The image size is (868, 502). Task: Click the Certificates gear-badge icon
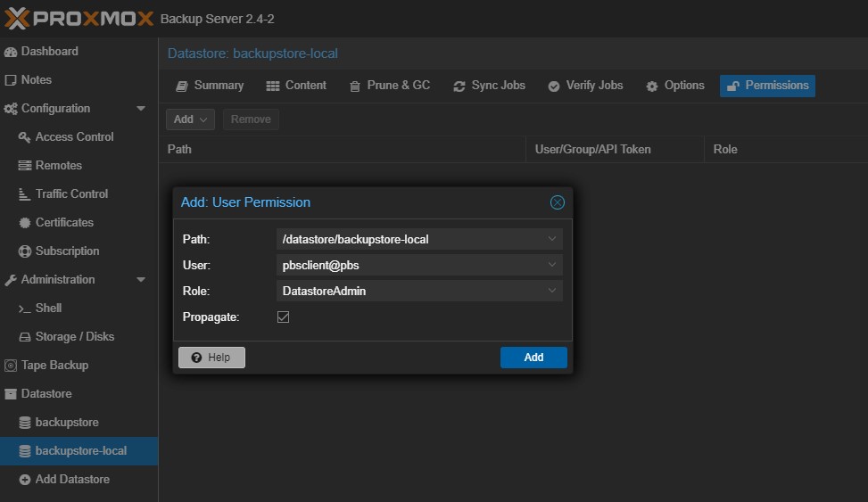[25, 223]
